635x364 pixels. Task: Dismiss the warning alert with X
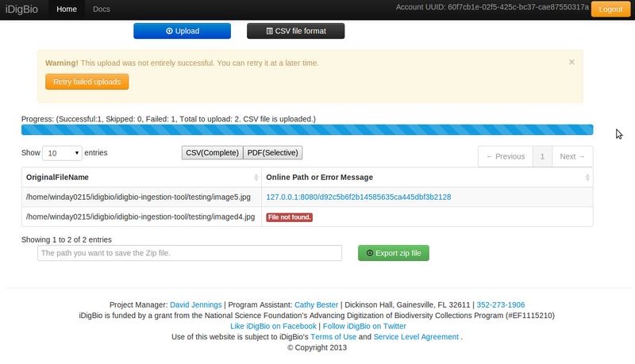(x=571, y=62)
